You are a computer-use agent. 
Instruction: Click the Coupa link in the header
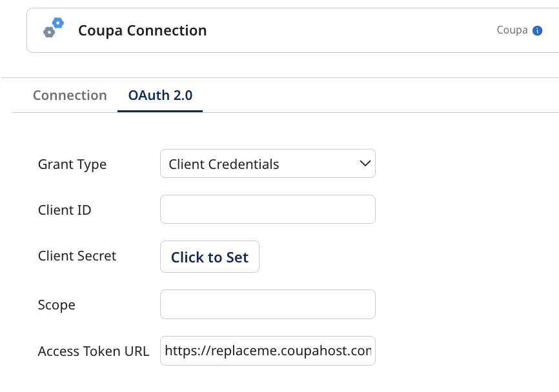(x=511, y=30)
